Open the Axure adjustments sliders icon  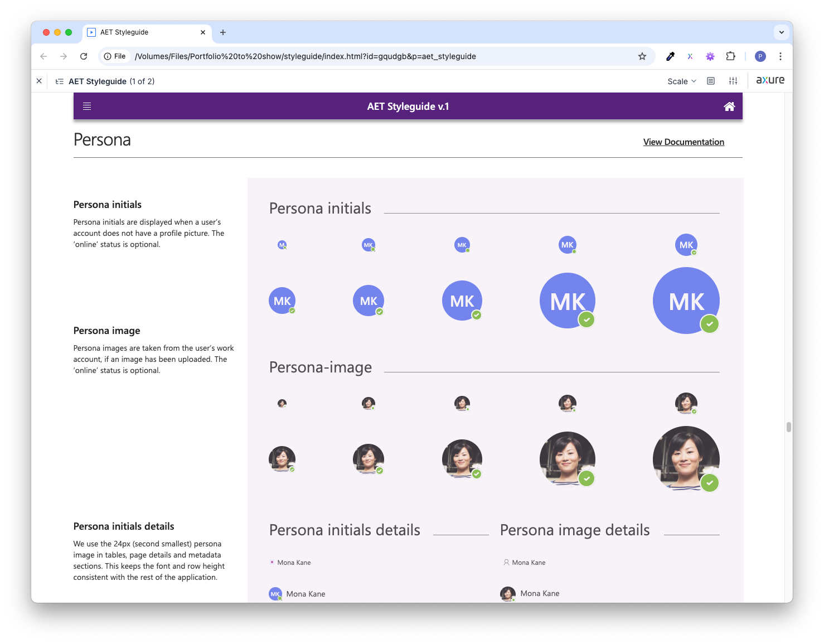(x=733, y=81)
